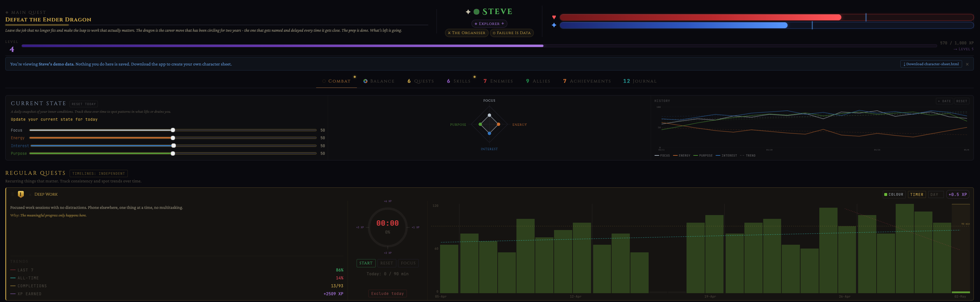Open the Quests tab
Screen dimensions: 980x302
(x=420, y=81)
